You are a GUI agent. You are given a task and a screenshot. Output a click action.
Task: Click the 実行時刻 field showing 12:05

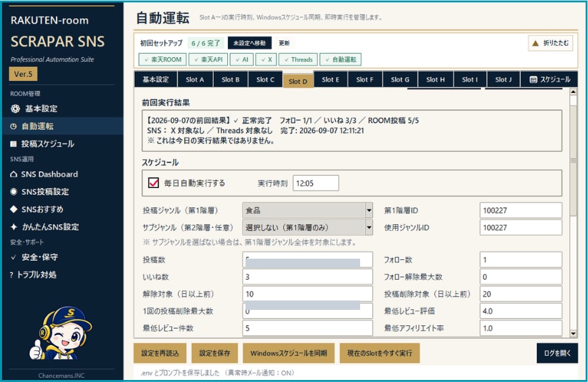pyautogui.click(x=316, y=183)
